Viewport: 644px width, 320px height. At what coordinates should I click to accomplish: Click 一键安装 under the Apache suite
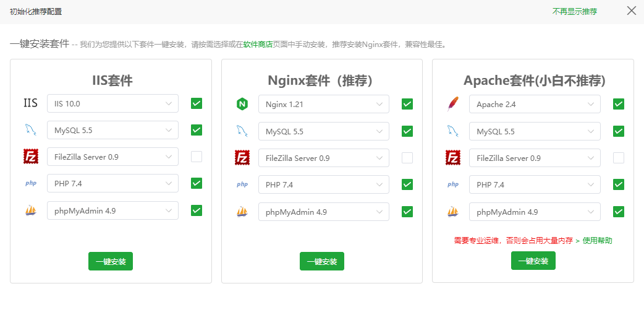pos(533,261)
